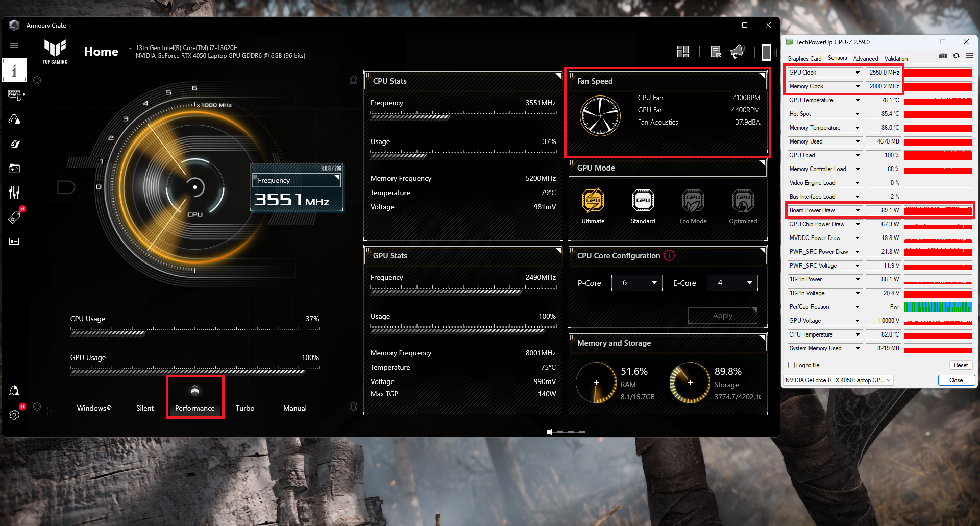Open the GPU Temperature sensor dropdown
This screenshot has width=980, height=526.
click(x=857, y=100)
